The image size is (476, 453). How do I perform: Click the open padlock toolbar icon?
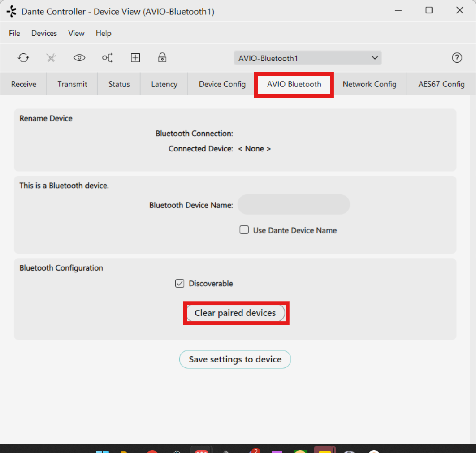coord(162,58)
